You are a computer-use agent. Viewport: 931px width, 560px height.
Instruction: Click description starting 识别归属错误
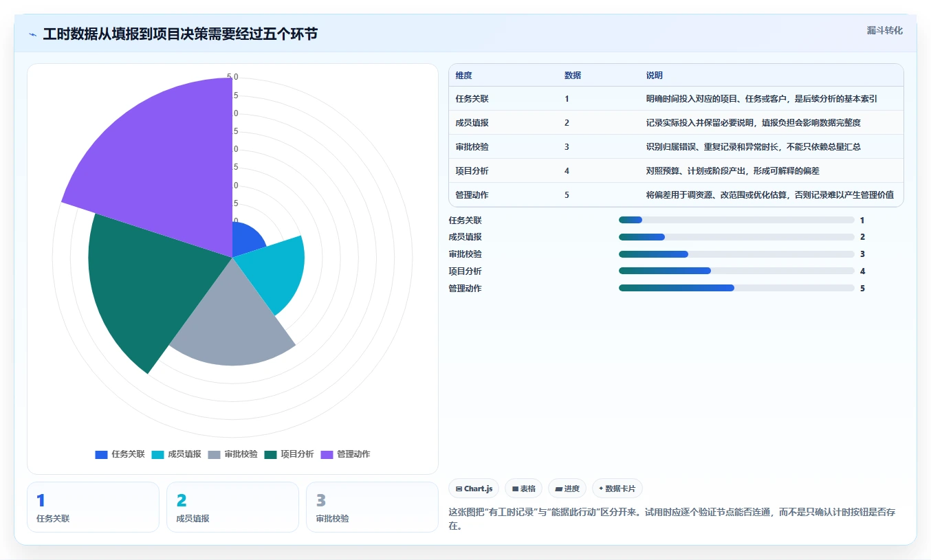pos(753,147)
